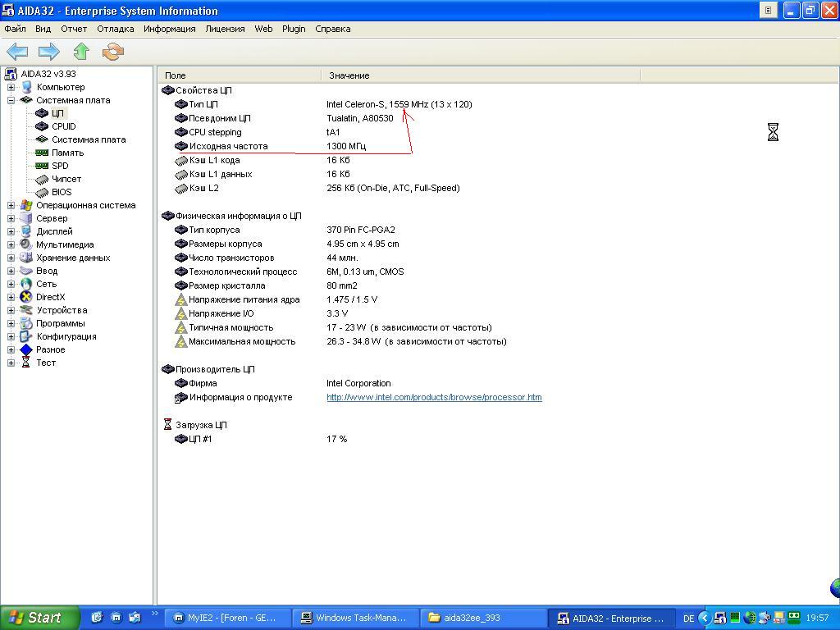Click the Мультимедиа icon in the tree
840x630 pixels.
tap(26, 244)
